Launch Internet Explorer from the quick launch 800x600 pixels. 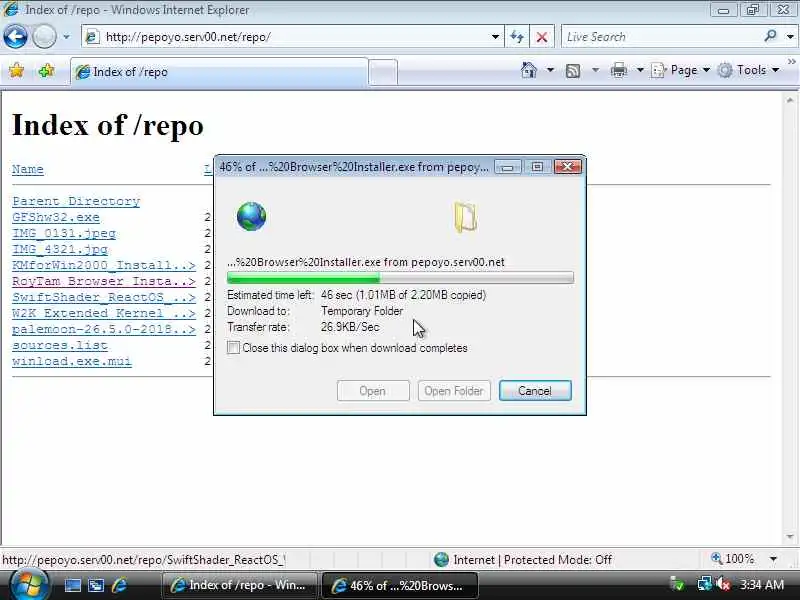point(119,585)
